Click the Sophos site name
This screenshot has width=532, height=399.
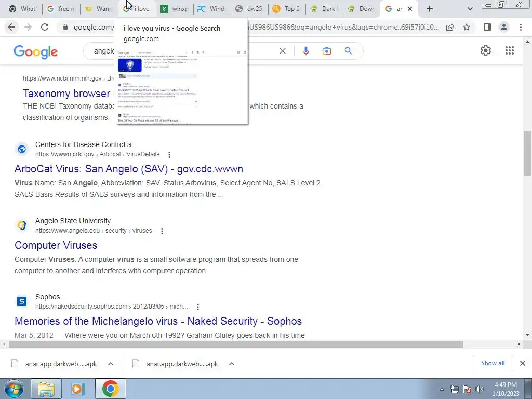pos(47,297)
